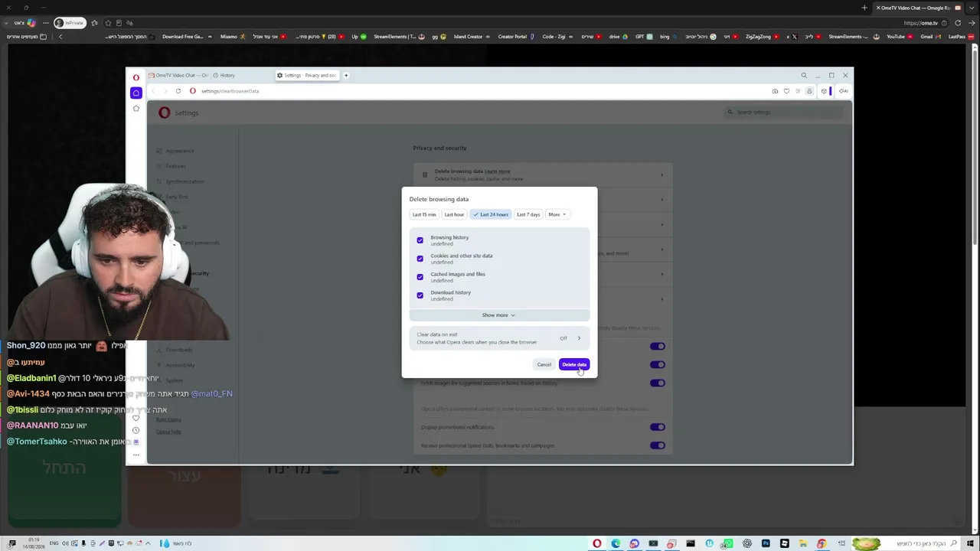
Task: Switch to the OmeTV Video Chat Opera tab
Action: (178, 75)
